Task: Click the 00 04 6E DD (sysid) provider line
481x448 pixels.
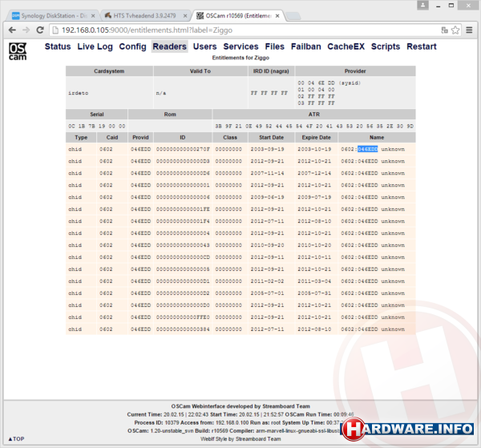Action: point(329,83)
